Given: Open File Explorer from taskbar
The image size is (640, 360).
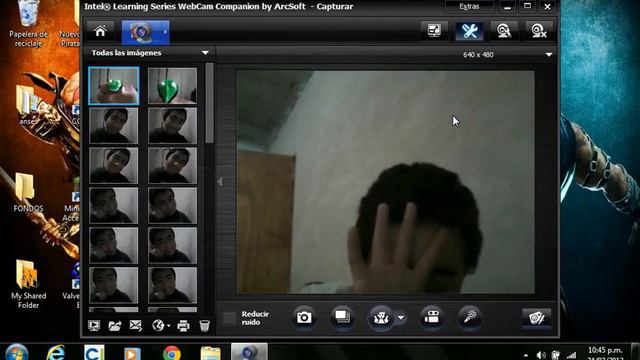Looking at the screenshot, I should pyautogui.click(x=211, y=353).
